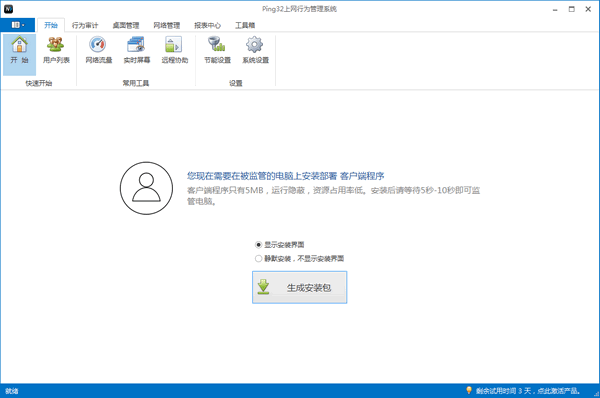Open the 用户列表 user list
Screen dimensions: 600x398
56,50
